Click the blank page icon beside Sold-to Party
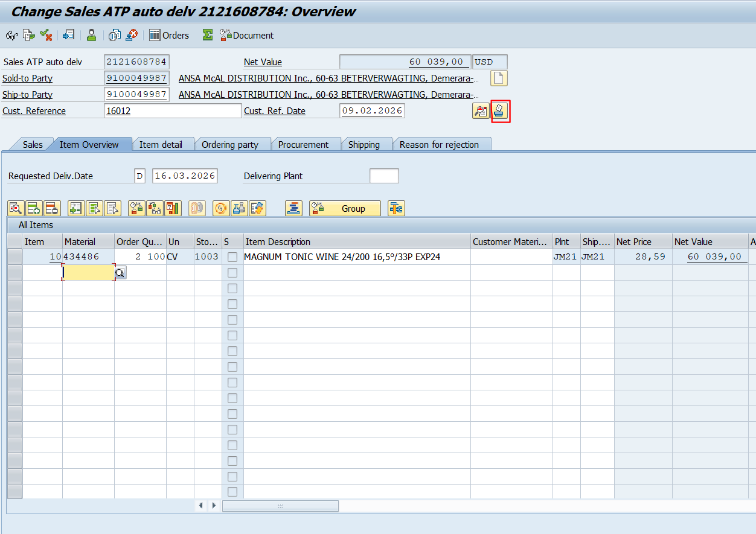The width and height of the screenshot is (756, 534). (499, 78)
